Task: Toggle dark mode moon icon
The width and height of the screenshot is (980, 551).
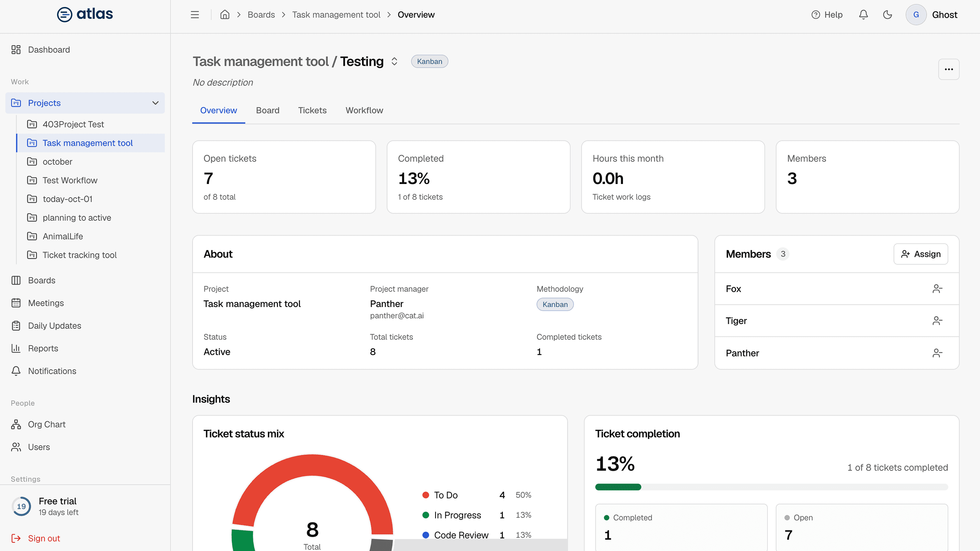Action: pyautogui.click(x=888, y=15)
